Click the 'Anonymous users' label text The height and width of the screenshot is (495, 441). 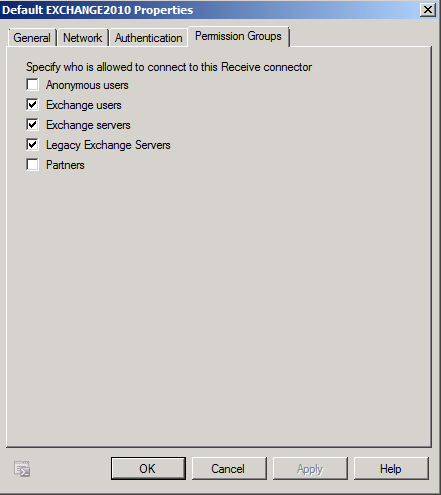(x=87, y=85)
